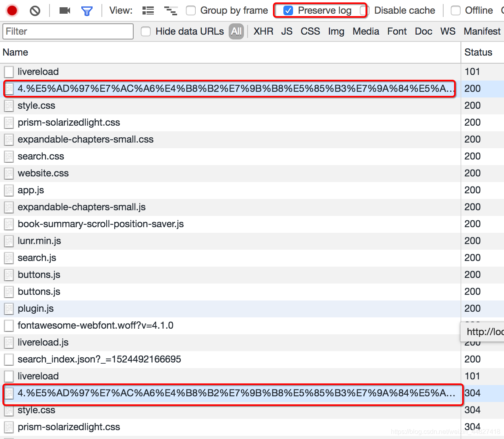Toggle the blue filter funnel icon

point(87,11)
